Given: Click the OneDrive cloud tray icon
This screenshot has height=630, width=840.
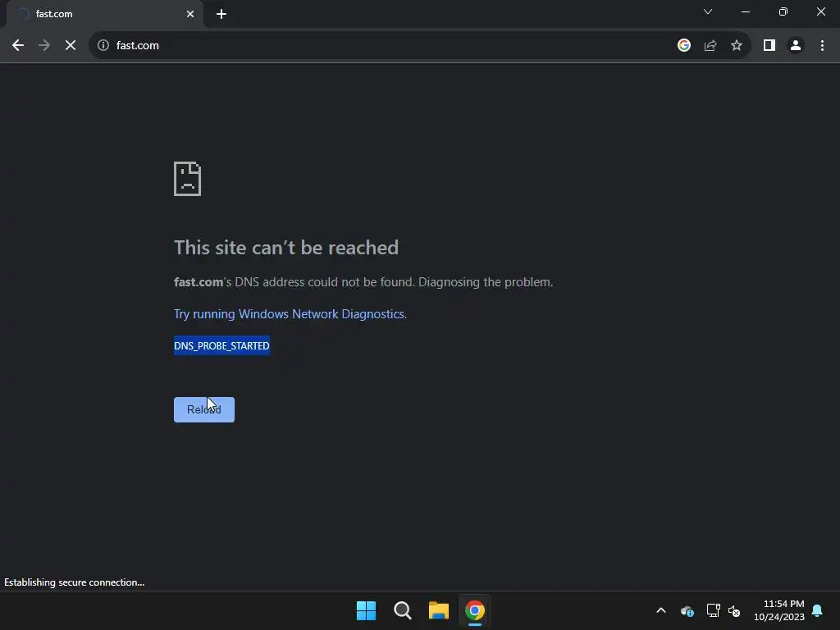Looking at the screenshot, I should click(x=687, y=610).
